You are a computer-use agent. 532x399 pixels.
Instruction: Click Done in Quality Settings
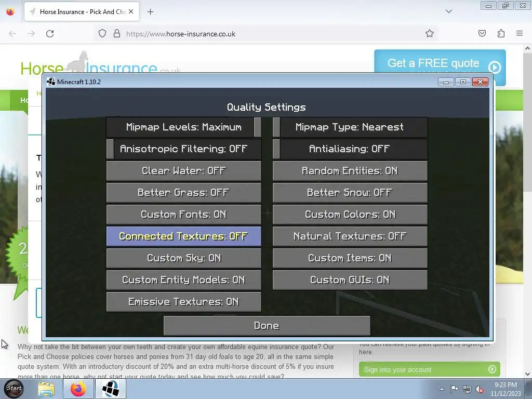267,326
